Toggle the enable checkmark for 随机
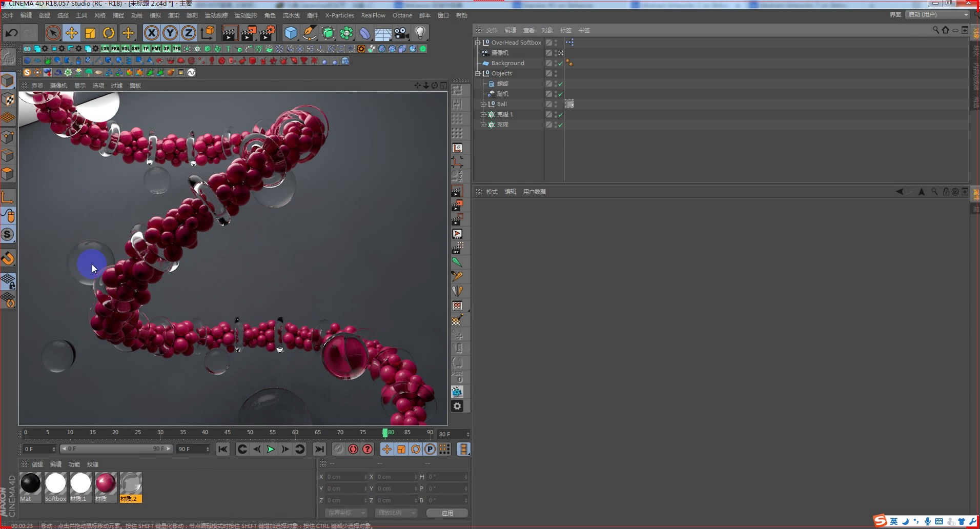 tap(560, 94)
